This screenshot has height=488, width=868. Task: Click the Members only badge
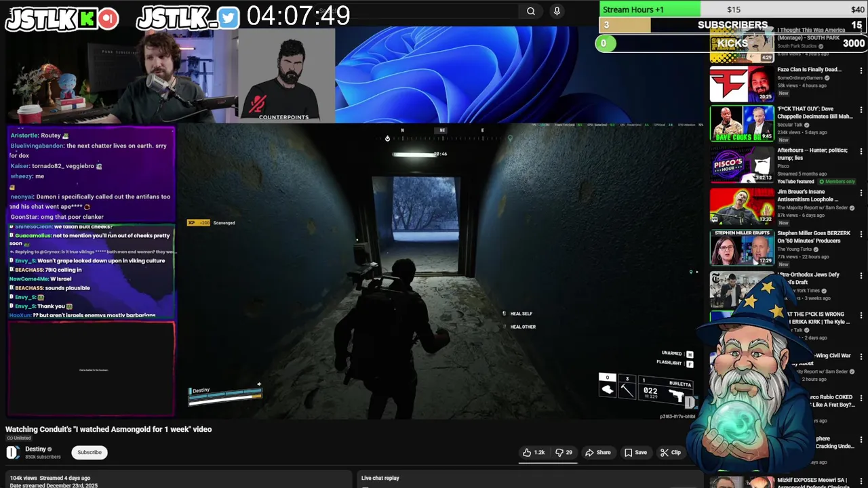click(x=838, y=182)
